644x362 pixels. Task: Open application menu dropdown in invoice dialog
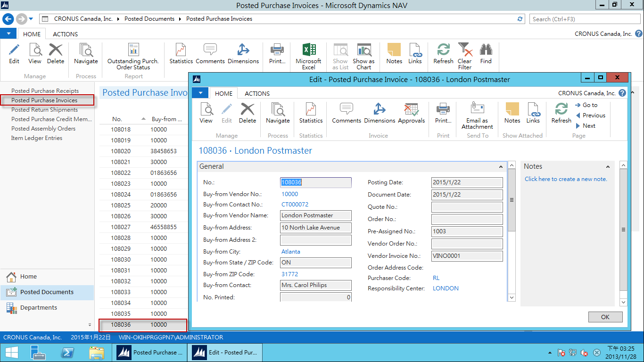tap(200, 93)
